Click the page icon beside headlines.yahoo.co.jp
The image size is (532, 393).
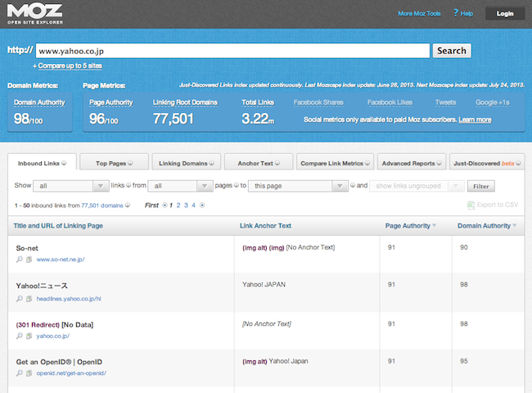pyautogui.click(x=29, y=299)
